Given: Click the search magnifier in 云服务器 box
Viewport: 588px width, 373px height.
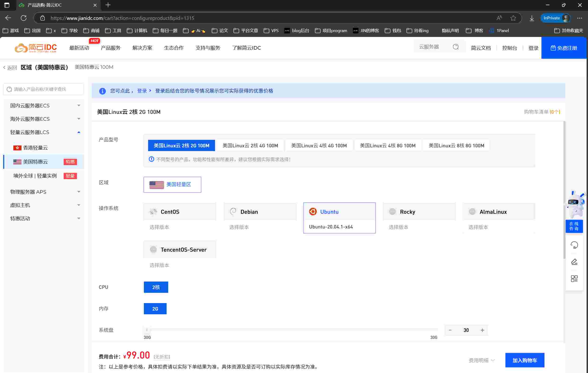Looking at the screenshot, I should pos(456,47).
